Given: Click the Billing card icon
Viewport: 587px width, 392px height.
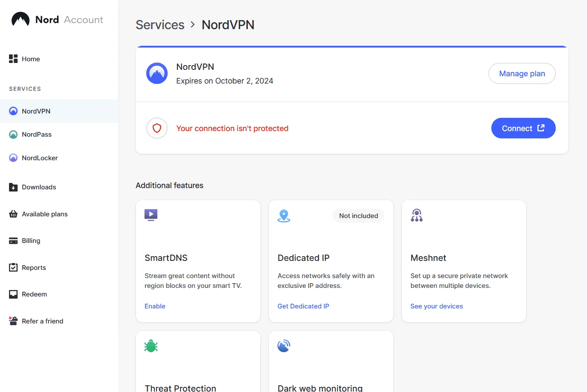Looking at the screenshot, I should pyautogui.click(x=13, y=241).
